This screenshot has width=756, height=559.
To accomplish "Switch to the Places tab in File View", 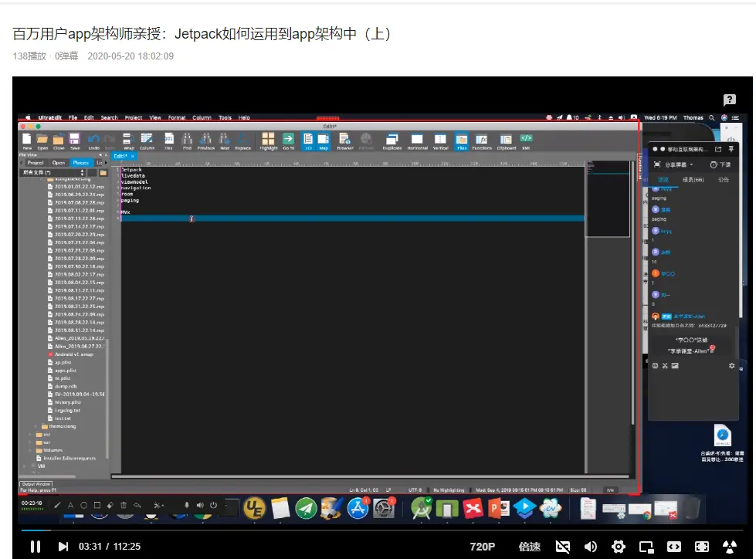I will coord(80,163).
